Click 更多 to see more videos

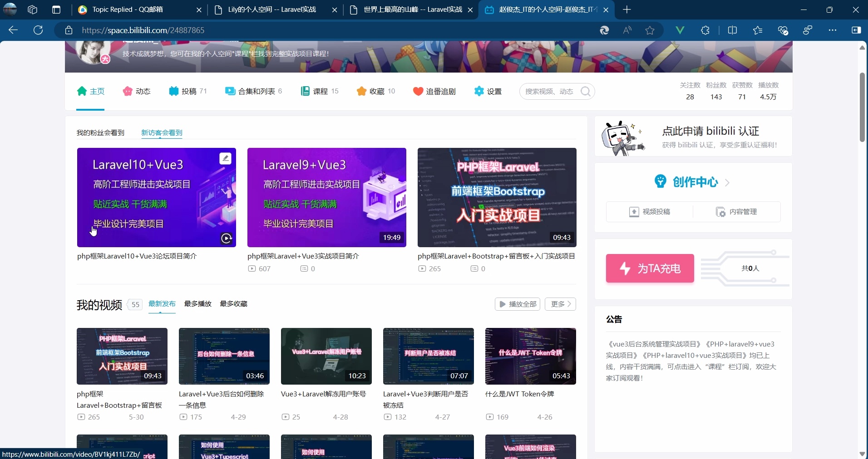[x=560, y=304]
